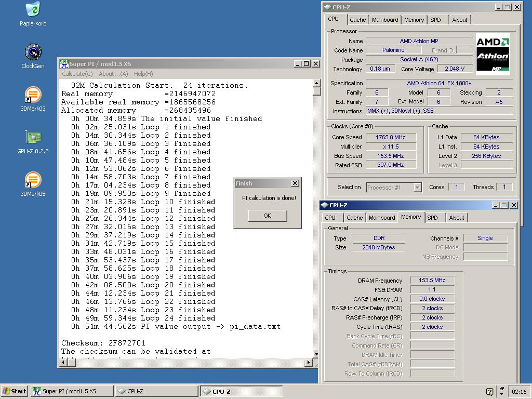Click the CAS# Latency value 2.0 clocks
Viewport: 532px width, 399px height.
(x=432, y=299)
